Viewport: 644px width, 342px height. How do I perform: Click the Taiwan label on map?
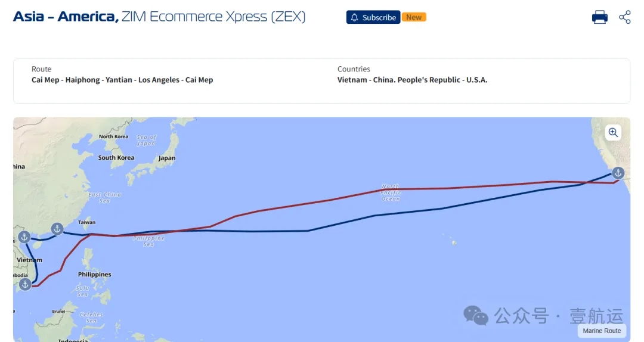(86, 222)
